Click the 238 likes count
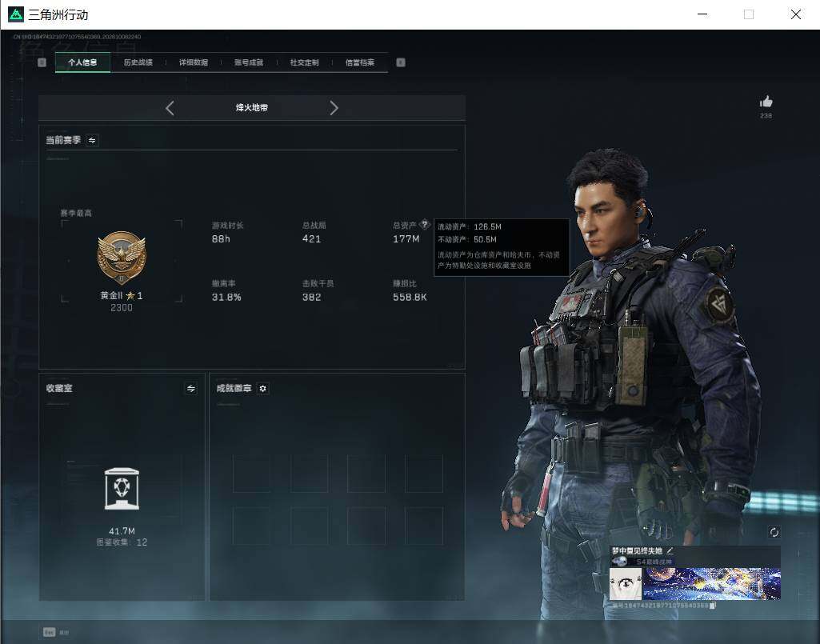Screen dimensions: 820x644 point(766,116)
